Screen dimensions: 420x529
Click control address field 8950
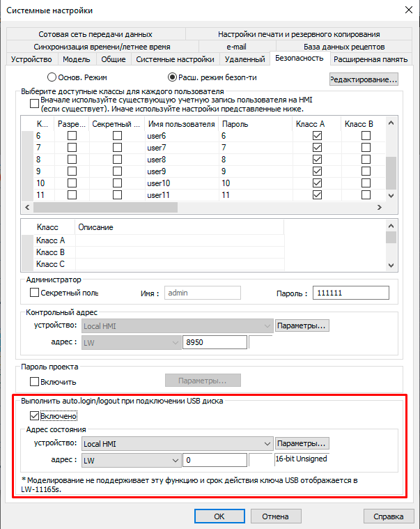215,342
